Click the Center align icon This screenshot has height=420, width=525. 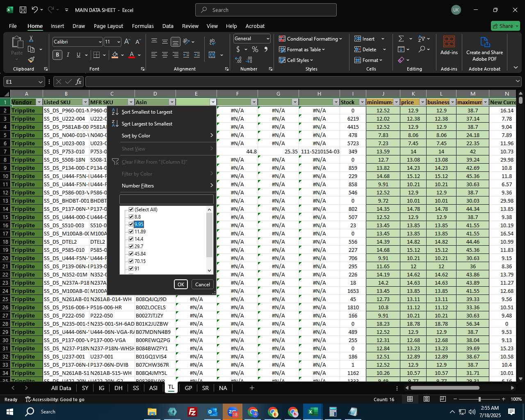pyautogui.click(x=164, y=55)
